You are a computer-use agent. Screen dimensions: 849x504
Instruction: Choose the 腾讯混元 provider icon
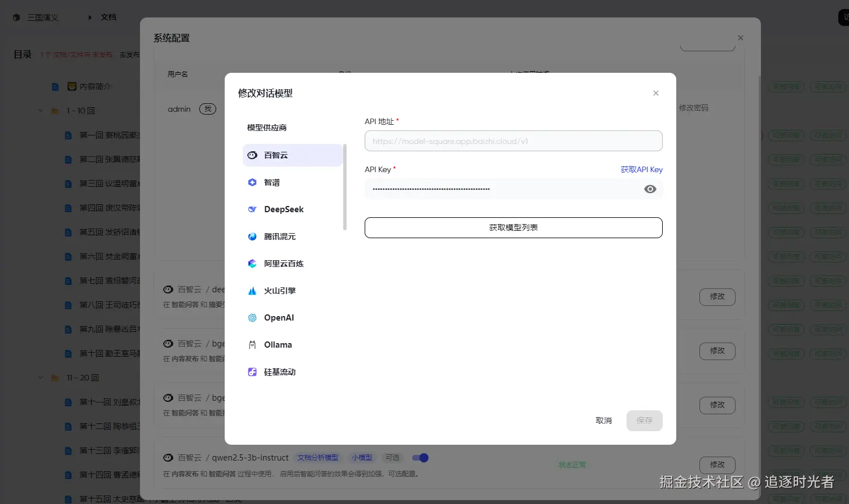point(252,236)
